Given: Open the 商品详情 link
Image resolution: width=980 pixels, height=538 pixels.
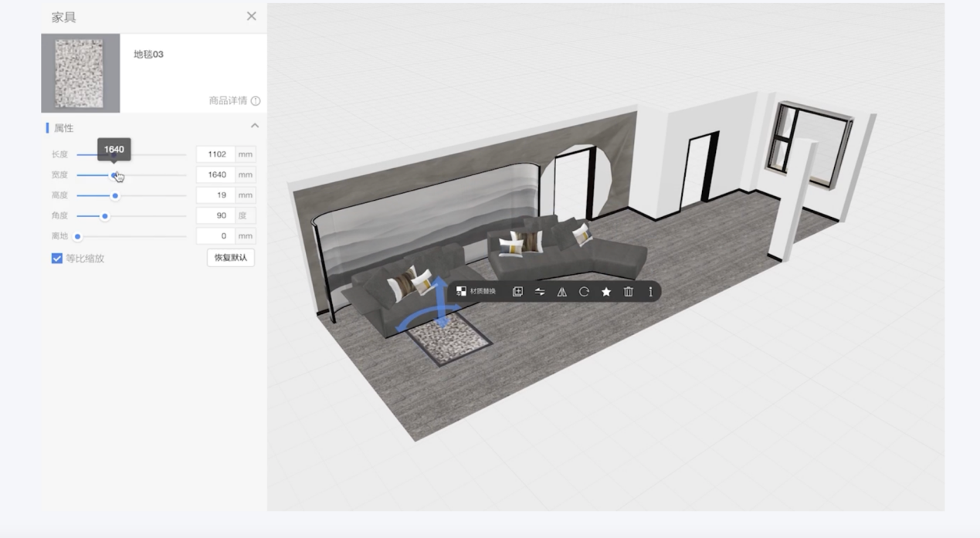Looking at the screenshot, I should click(228, 101).
